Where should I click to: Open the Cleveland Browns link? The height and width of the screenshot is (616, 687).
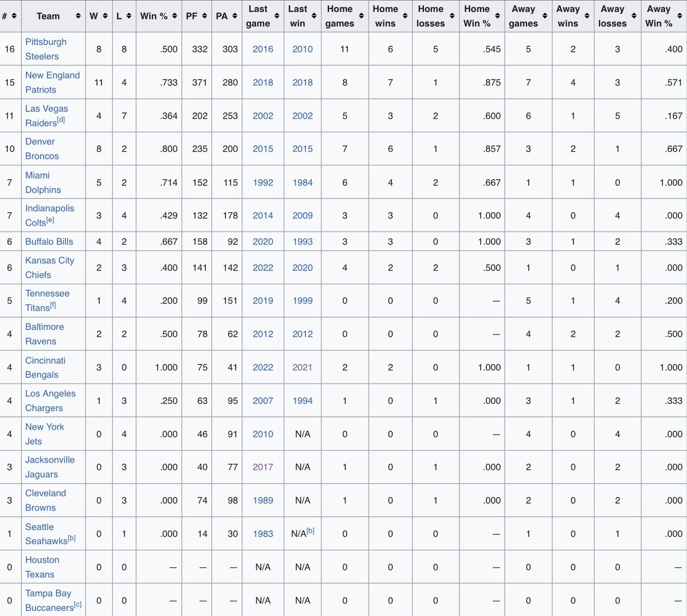pyautogui.click(x=46, y=500)
